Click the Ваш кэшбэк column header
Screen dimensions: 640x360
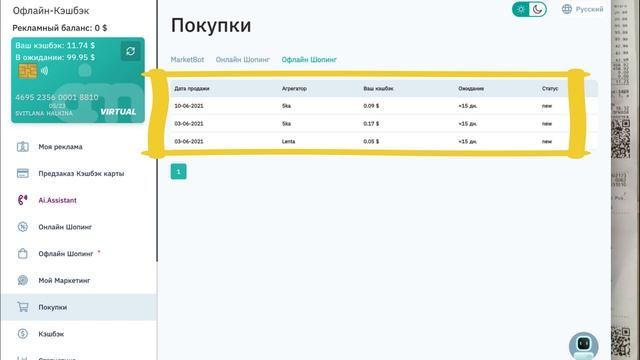tap(378, 89)
